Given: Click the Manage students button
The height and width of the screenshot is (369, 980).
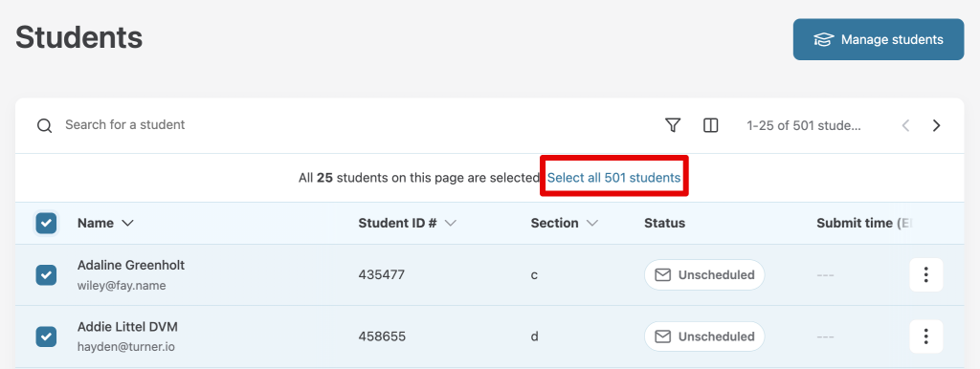Looking at the screenshot, I should (879, 39).
